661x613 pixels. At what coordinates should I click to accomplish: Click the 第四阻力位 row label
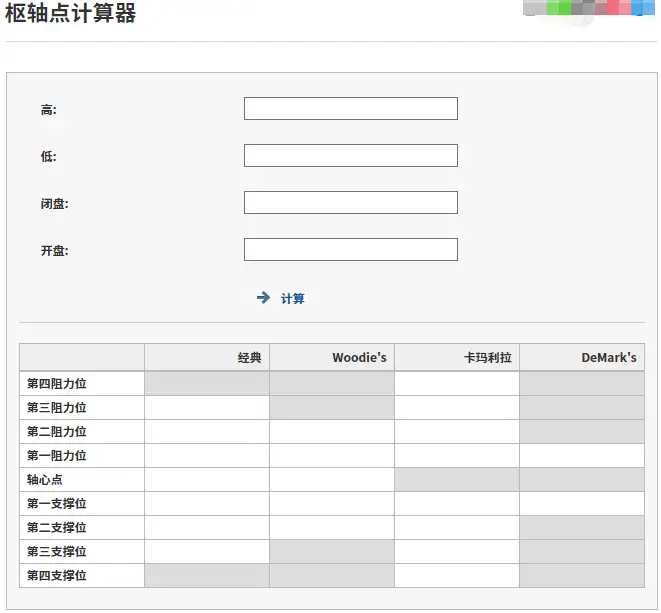click(x=56, y=384)
